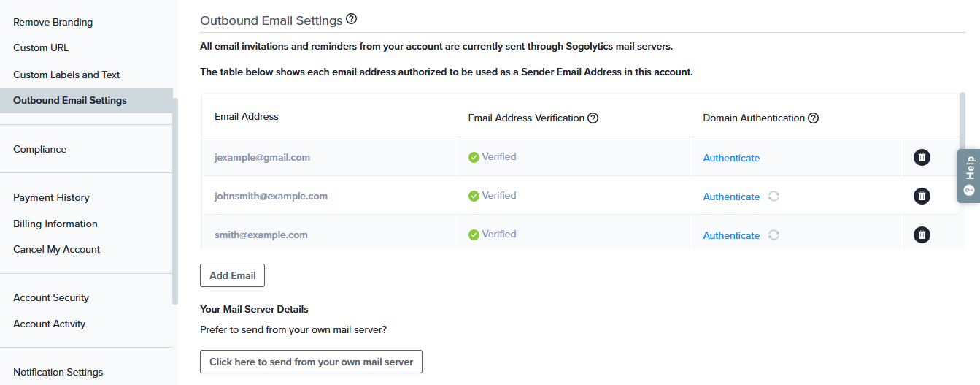980x385 pixels.
Task: Click the refresh icon beside johnsmith@example.com Authenticate
Action: pos(774,197)
